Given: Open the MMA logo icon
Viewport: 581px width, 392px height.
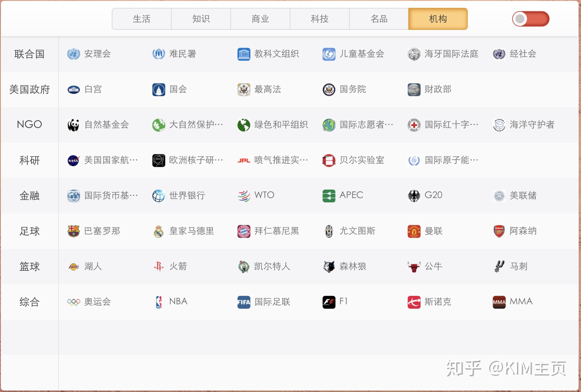Looking at the screenshot, I should (499, 302).
